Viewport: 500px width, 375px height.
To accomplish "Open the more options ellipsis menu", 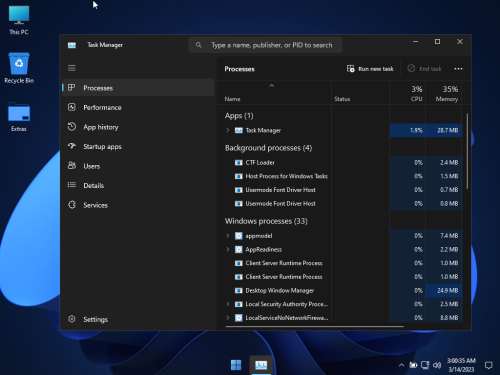I will tap(458, 69).
